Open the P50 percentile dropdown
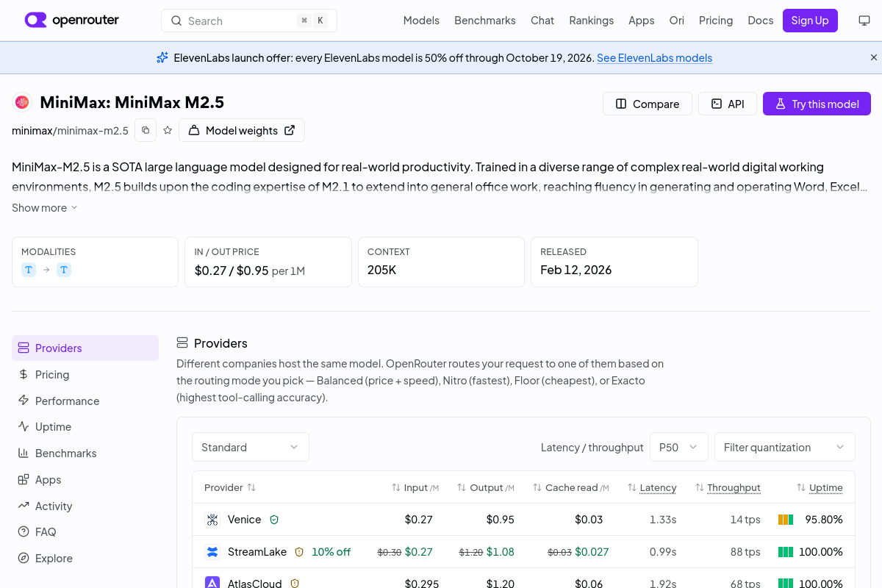 pyautogui.click(x=678, y=447)
